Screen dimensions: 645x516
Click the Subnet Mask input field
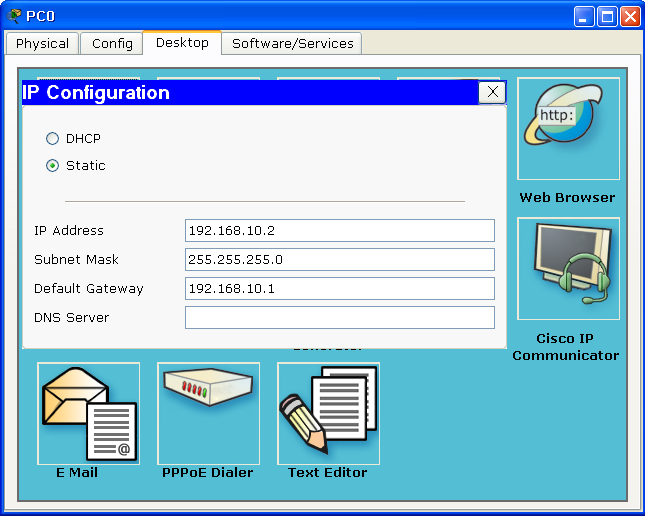(x=340, y=260)
